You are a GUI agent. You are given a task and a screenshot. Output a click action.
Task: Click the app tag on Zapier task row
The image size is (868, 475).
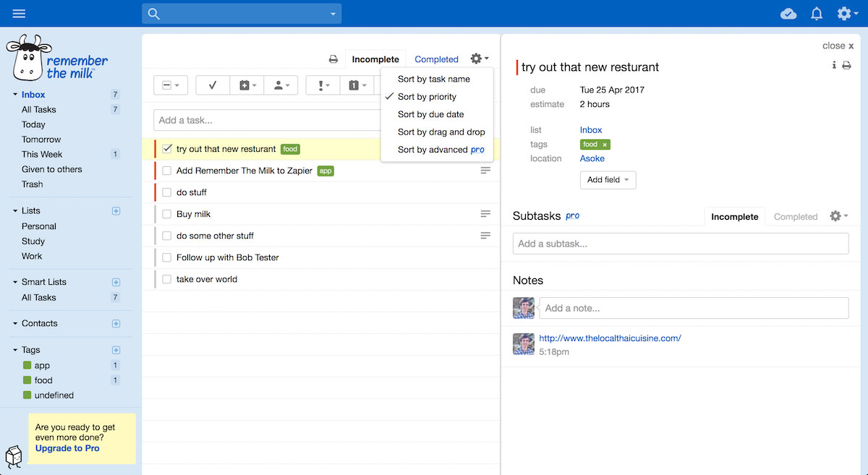click(326, 171)
